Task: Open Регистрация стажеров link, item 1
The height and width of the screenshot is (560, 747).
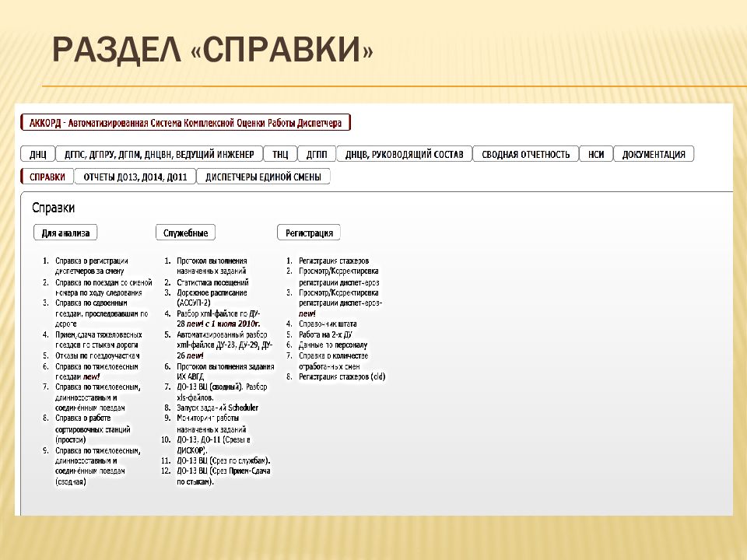Action: pyautogui.click(x=334, y=261)
